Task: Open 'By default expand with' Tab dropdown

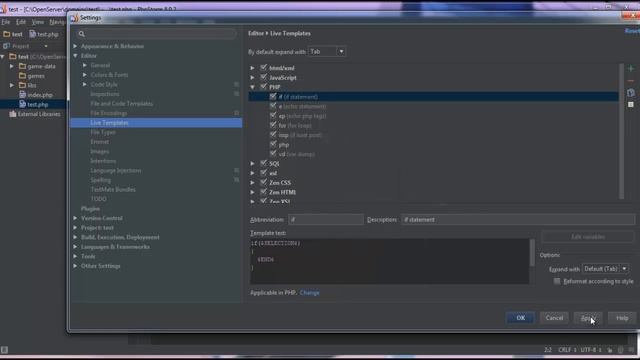Action: [x=327, y=52]
